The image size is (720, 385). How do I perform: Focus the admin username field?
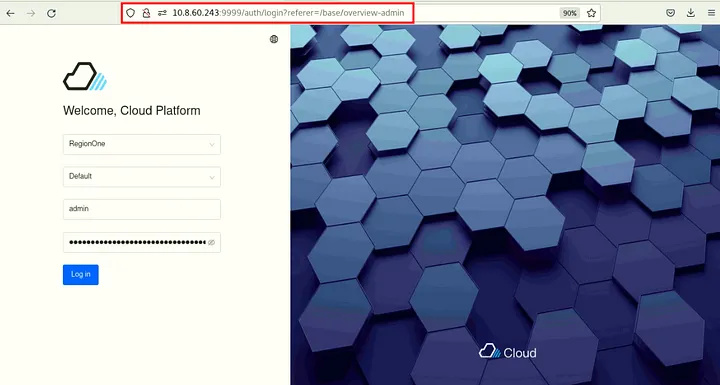[142, 209]
